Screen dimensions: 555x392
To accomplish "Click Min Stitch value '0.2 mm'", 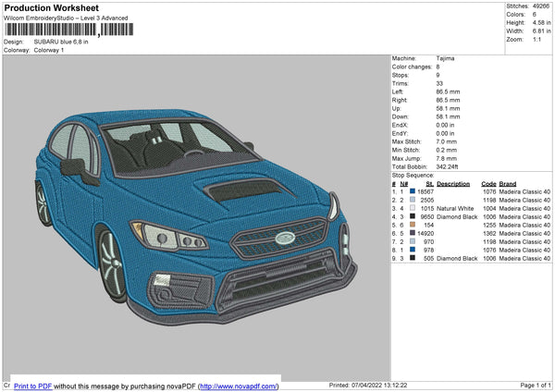I will pos(447,150).
